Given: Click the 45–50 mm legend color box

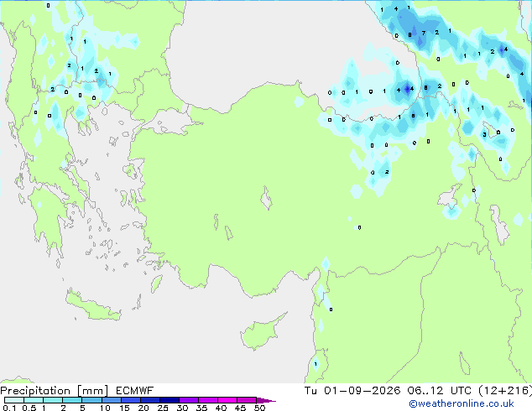Looking at the screenshot, I should [x=247, y=400].
